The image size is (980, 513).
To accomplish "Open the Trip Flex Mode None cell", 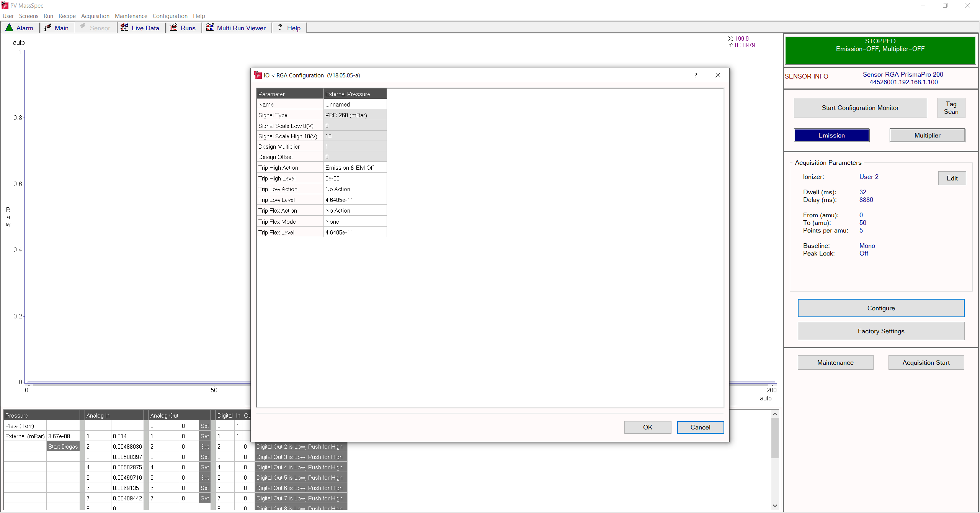I will pyautogui.click(x=355, y=222).
